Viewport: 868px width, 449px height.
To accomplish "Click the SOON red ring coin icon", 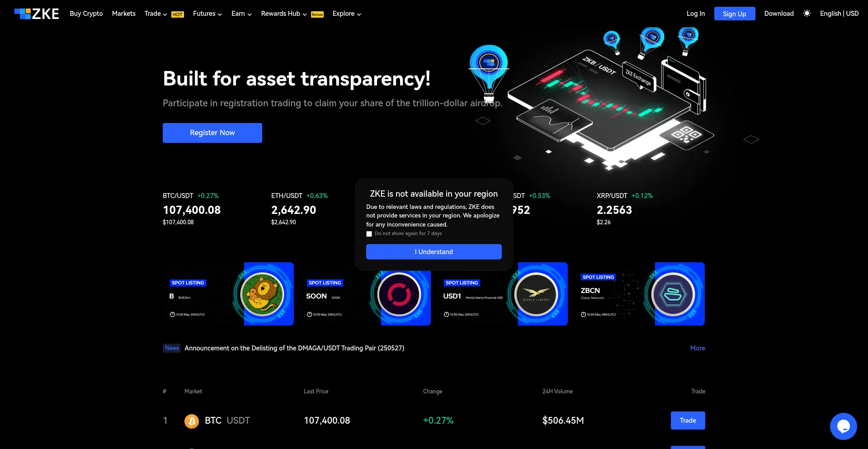I will (x=399, y=294).
